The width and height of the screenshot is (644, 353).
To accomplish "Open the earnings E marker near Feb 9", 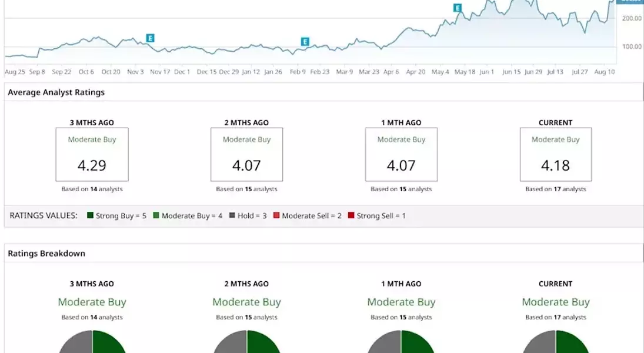I will [x=305, y=42].
